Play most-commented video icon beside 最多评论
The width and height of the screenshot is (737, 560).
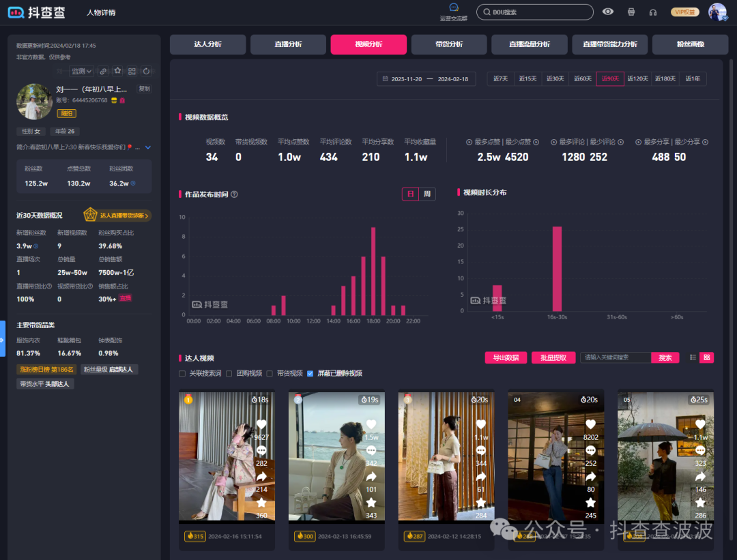click(x=553, y=143)
